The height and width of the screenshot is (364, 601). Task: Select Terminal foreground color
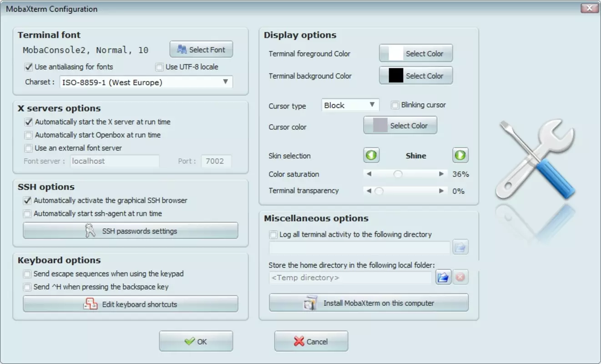point(416,53)
